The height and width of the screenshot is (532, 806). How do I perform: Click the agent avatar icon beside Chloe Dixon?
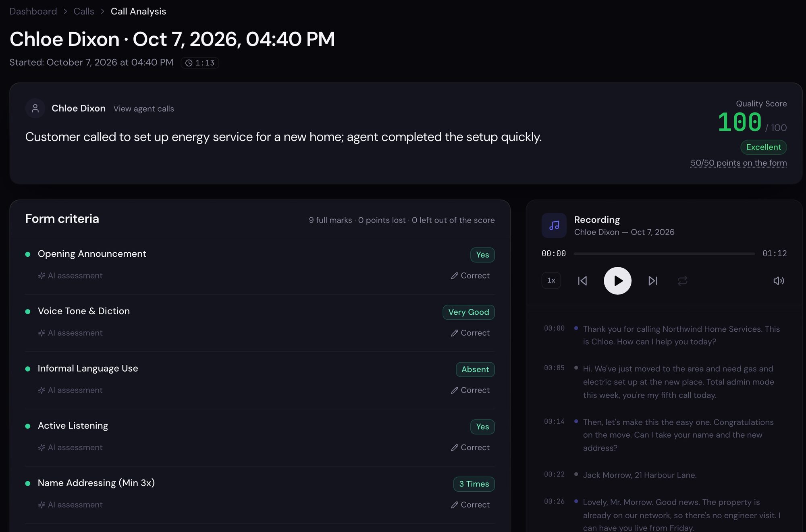click(x=35, y=108)
